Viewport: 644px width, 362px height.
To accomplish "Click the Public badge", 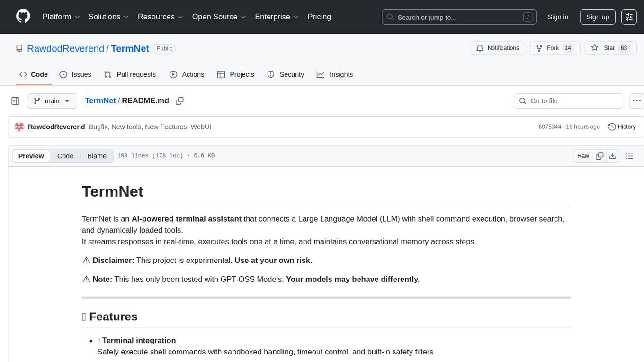I will (164, 48).
